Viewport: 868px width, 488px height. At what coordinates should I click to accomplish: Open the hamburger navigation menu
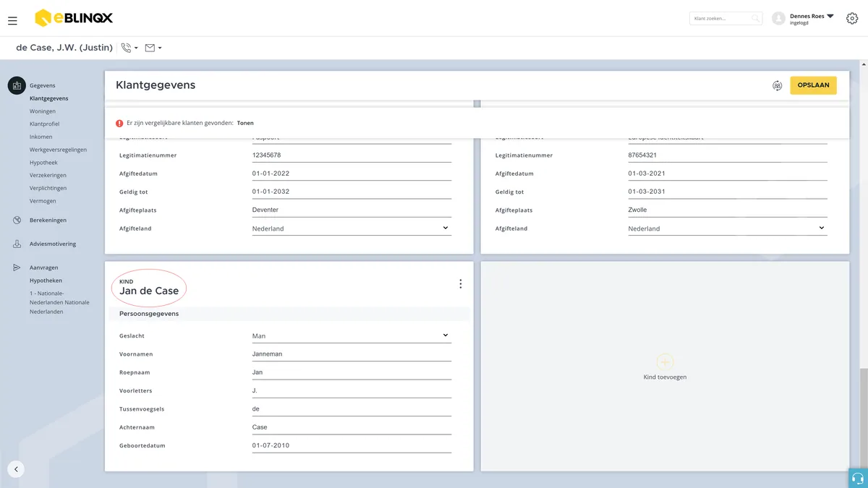[12, 21]
